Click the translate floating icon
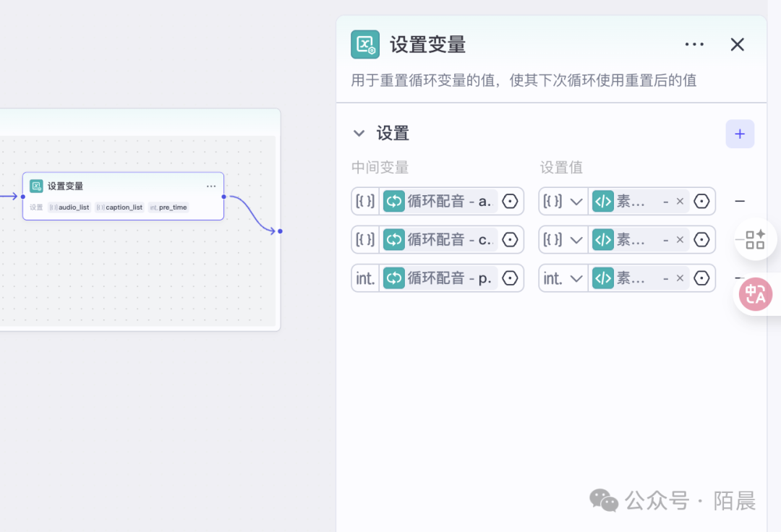 [x=756, y=294]
